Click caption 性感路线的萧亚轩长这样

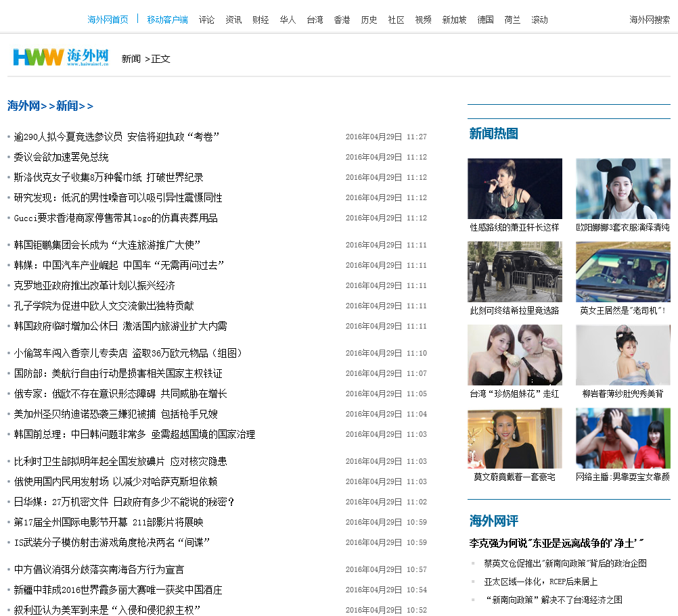514,227
